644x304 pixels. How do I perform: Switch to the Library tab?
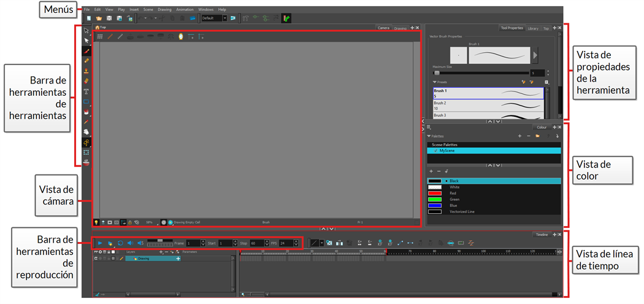click(533, 28)
